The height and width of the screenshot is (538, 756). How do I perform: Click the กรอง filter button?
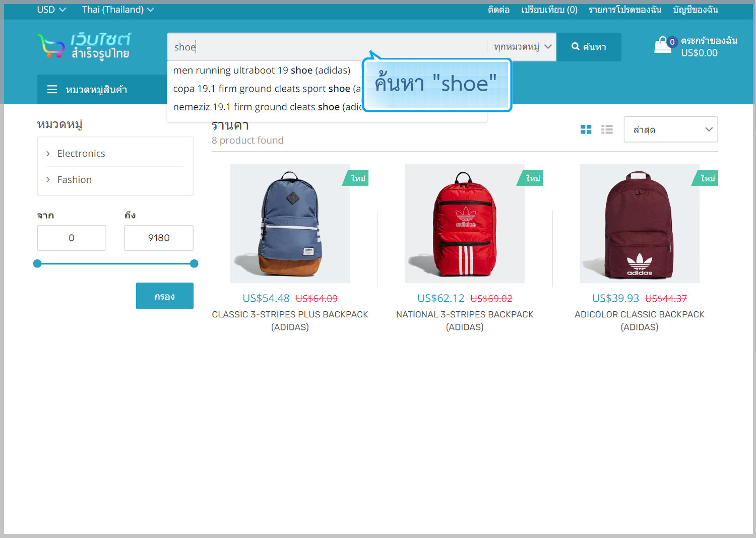pos(165,296)
